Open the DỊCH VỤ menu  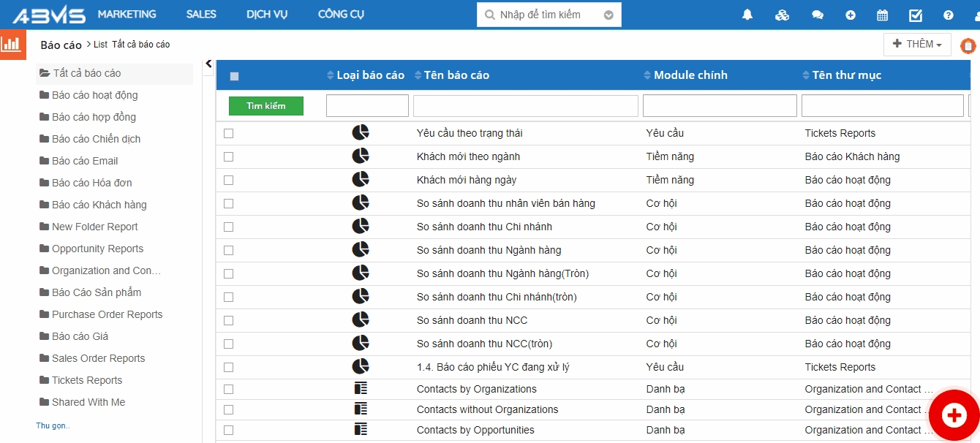pos(267,15)
